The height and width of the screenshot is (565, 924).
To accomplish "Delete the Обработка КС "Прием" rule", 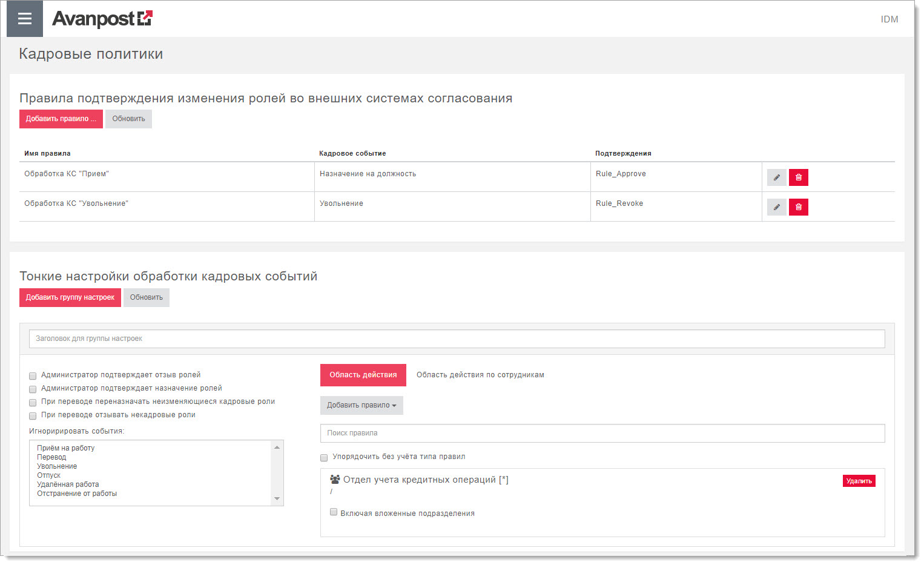I will (798, 177).
